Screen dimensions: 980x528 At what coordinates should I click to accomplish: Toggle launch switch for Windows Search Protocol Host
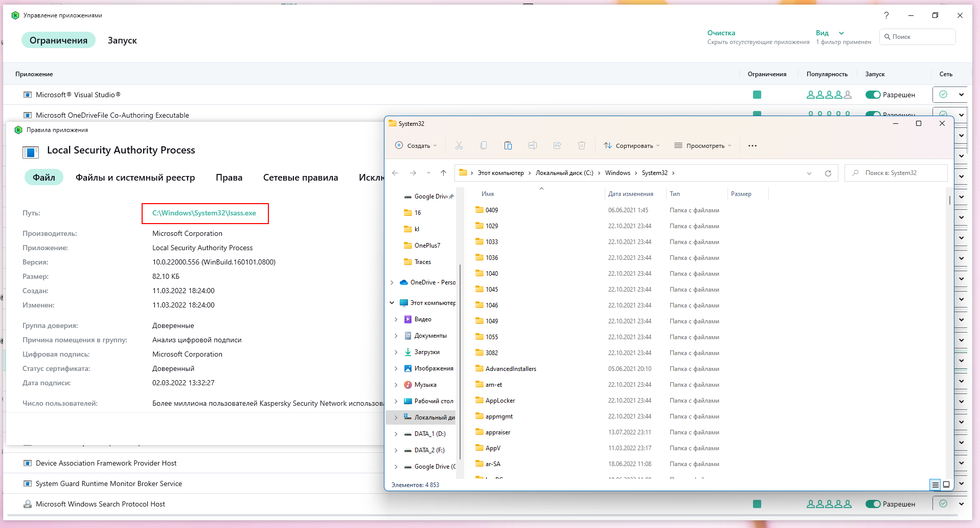pyautogui.click(x=873, y=504)
